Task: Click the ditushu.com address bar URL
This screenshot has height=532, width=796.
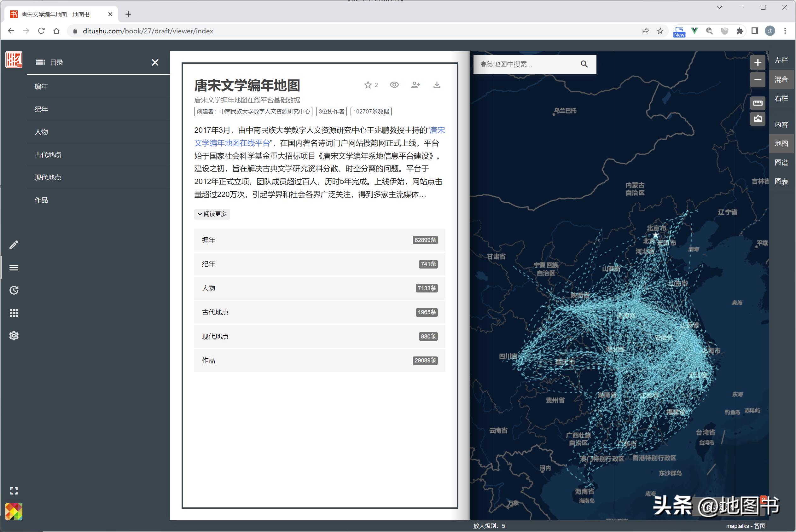Action: 148,31
